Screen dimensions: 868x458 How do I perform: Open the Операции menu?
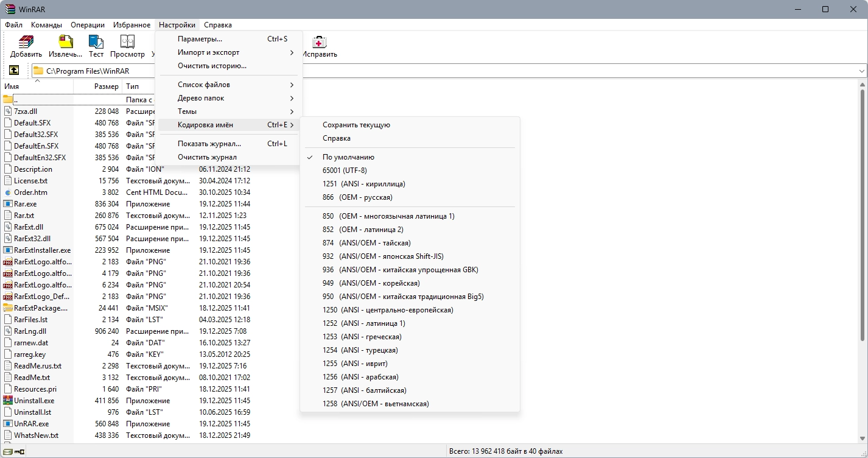(x=88, y=25)
